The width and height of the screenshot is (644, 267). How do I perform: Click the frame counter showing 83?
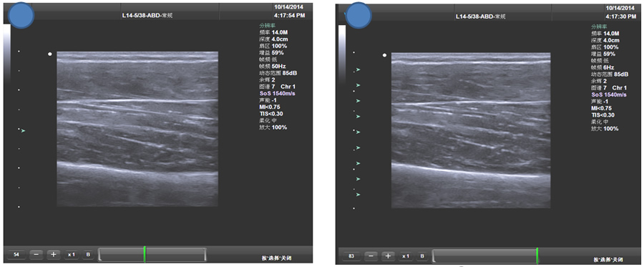tap(351, 256)
